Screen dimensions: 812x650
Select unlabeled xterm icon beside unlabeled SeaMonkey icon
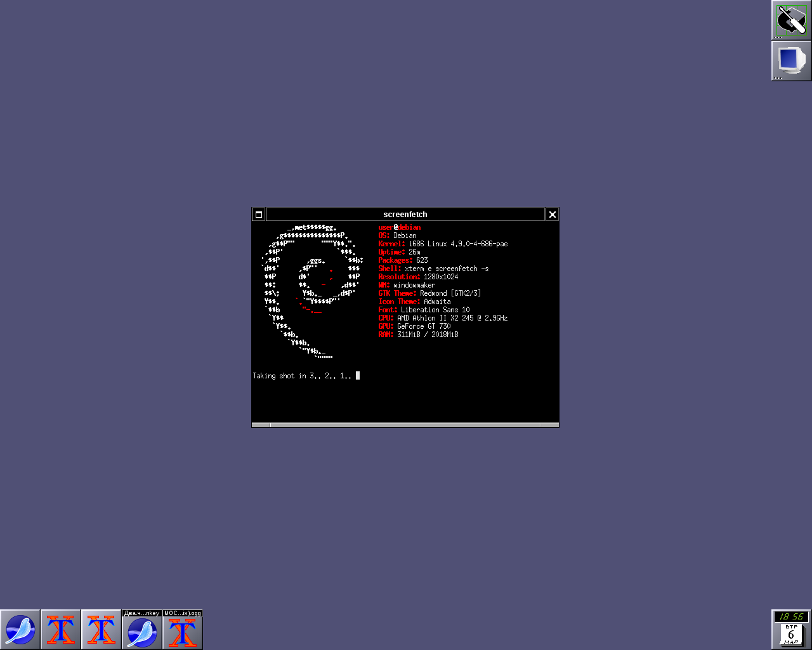61,630
